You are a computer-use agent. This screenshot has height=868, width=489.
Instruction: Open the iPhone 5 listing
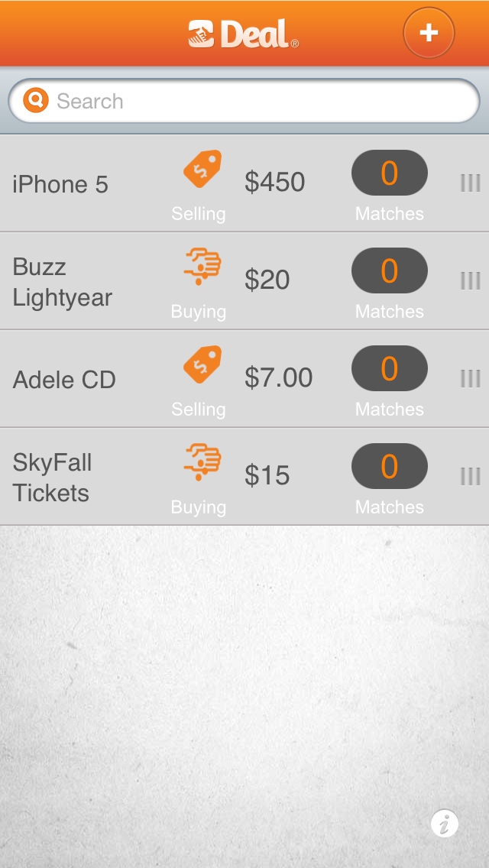[x=60, y=184]
